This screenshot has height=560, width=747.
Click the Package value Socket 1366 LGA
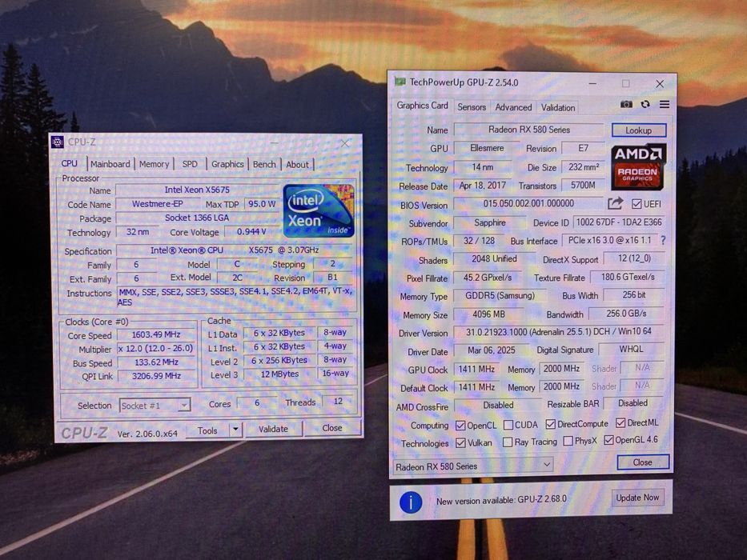pos(197,218)
